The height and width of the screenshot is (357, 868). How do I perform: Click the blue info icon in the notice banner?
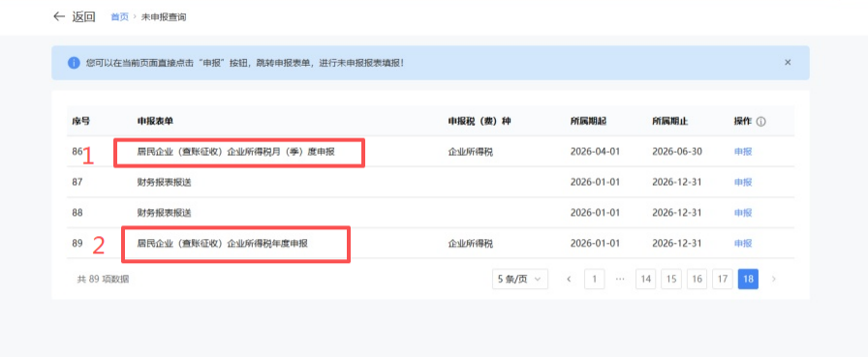[x=74, y=63]
